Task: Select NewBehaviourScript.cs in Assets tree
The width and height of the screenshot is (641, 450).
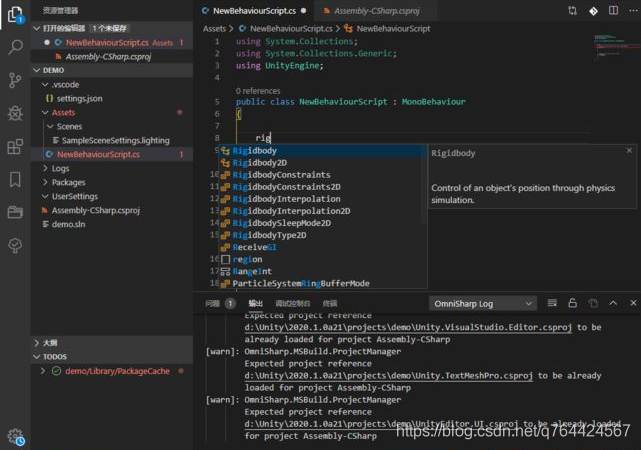Action: point(112,154)
